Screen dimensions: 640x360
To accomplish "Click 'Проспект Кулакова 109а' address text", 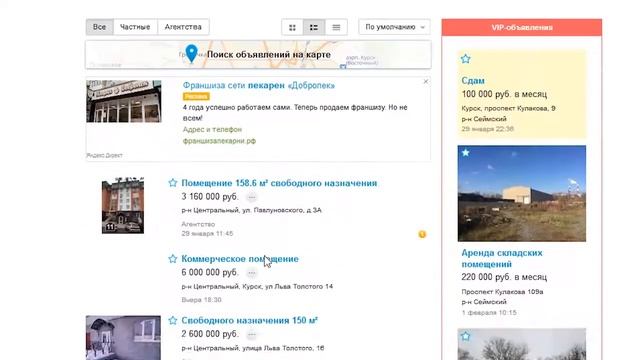I will [502, 292].
